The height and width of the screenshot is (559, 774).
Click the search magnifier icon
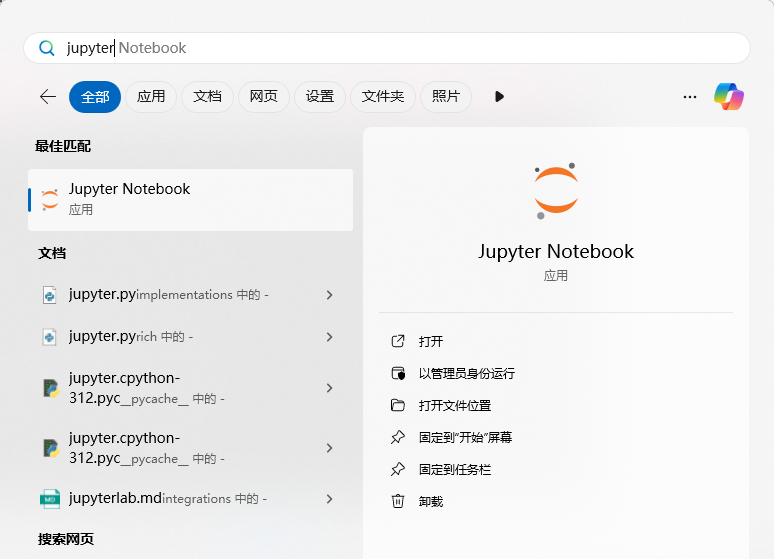coord(47,48)
